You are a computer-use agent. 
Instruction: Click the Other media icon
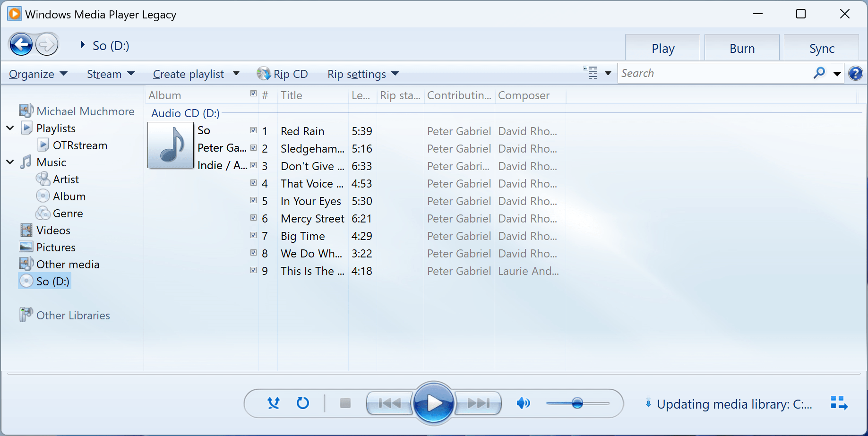(x=26, y=264)
